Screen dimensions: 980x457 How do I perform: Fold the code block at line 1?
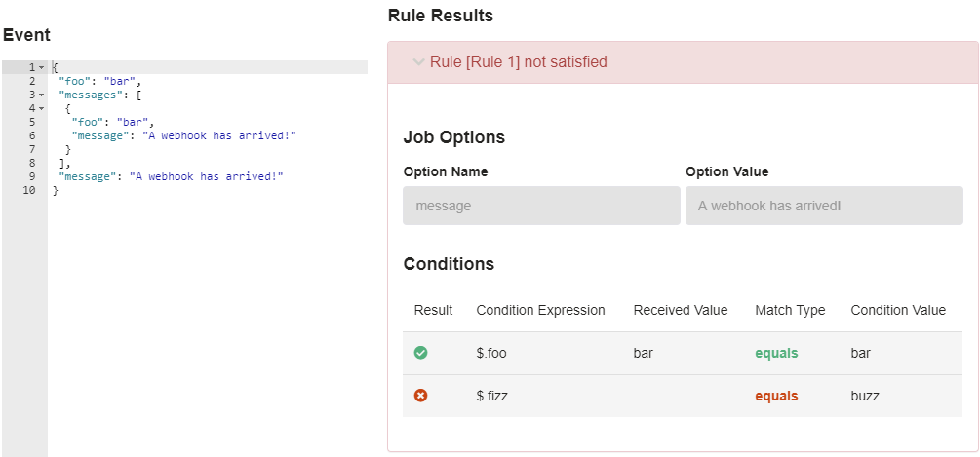click(41, 67)
